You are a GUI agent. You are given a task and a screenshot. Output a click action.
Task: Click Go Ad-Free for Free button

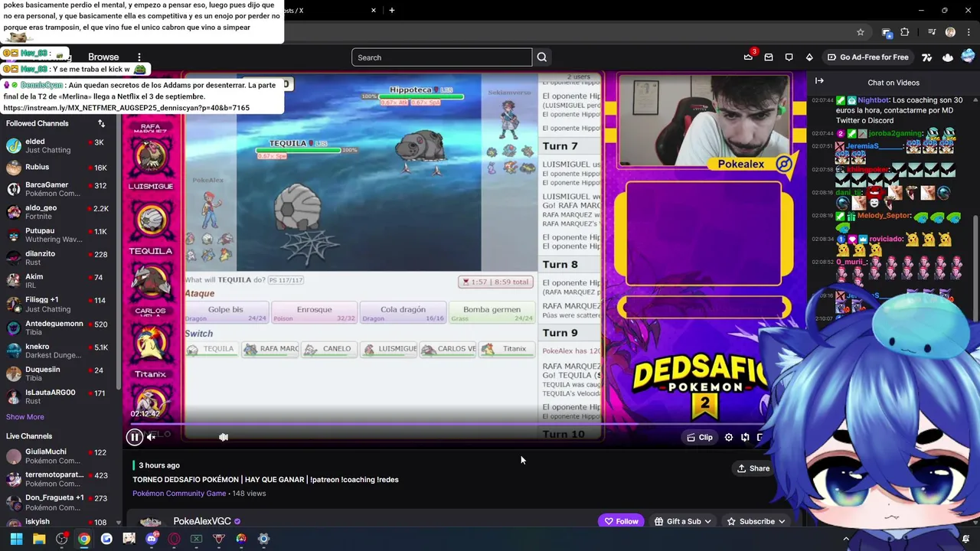868,57
